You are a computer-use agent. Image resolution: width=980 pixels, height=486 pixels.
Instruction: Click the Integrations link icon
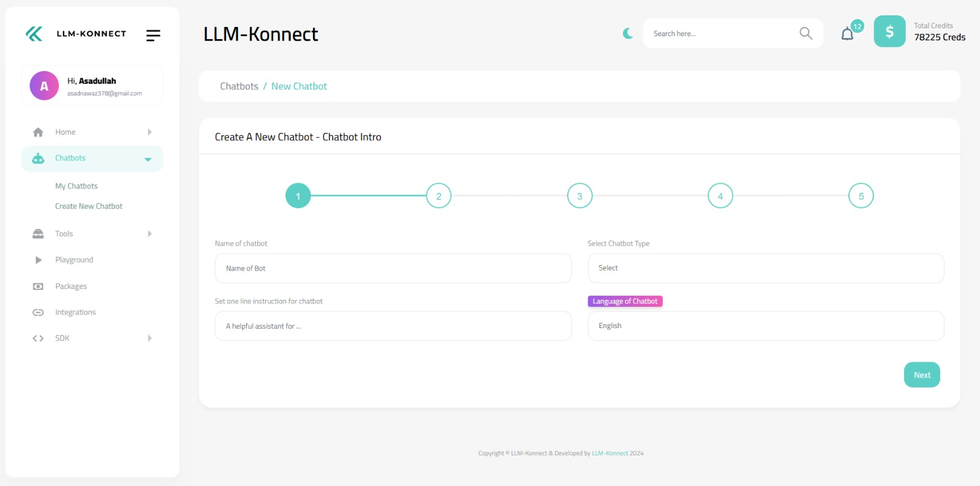tap(38, 312)
